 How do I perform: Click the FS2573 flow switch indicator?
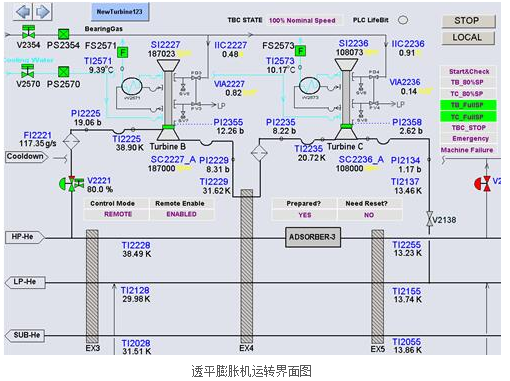(x=301, y=51)
